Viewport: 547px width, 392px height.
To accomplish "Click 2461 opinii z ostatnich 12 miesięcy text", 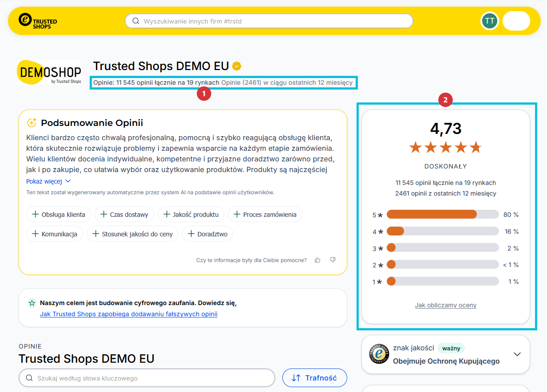I will pos(446,193).
